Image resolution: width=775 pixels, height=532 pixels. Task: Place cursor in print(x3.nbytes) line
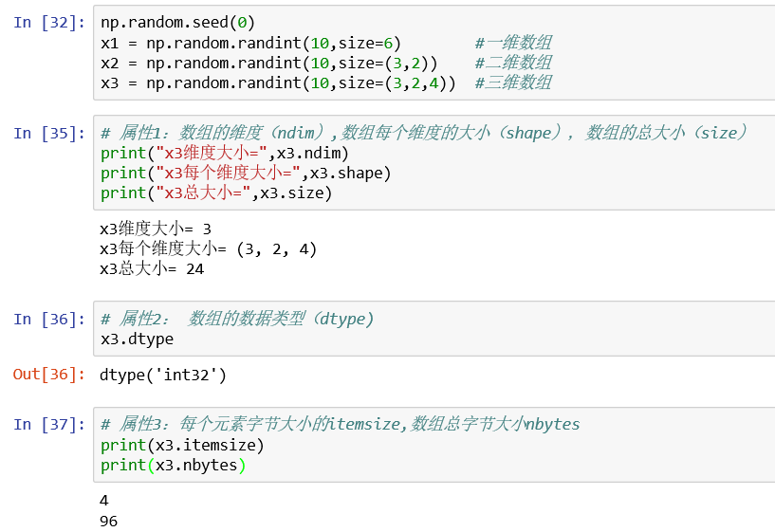pyautogui.click(x=173, y=465)
